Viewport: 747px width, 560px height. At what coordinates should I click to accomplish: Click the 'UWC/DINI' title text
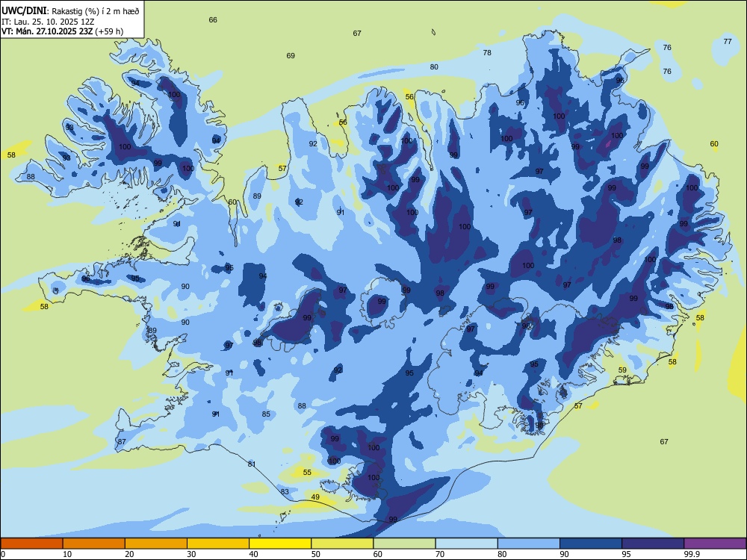coord(24,11)
